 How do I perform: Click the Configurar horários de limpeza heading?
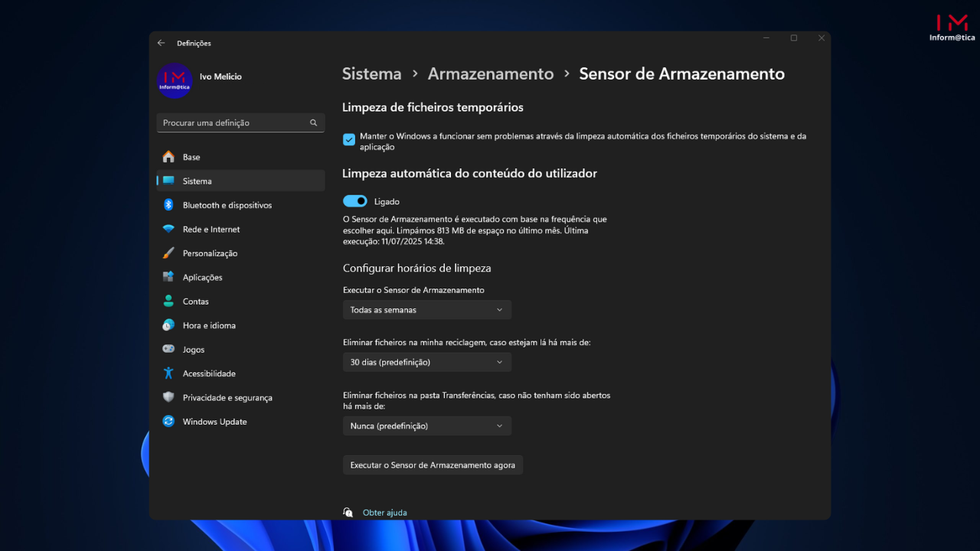(x=416, y=269)
